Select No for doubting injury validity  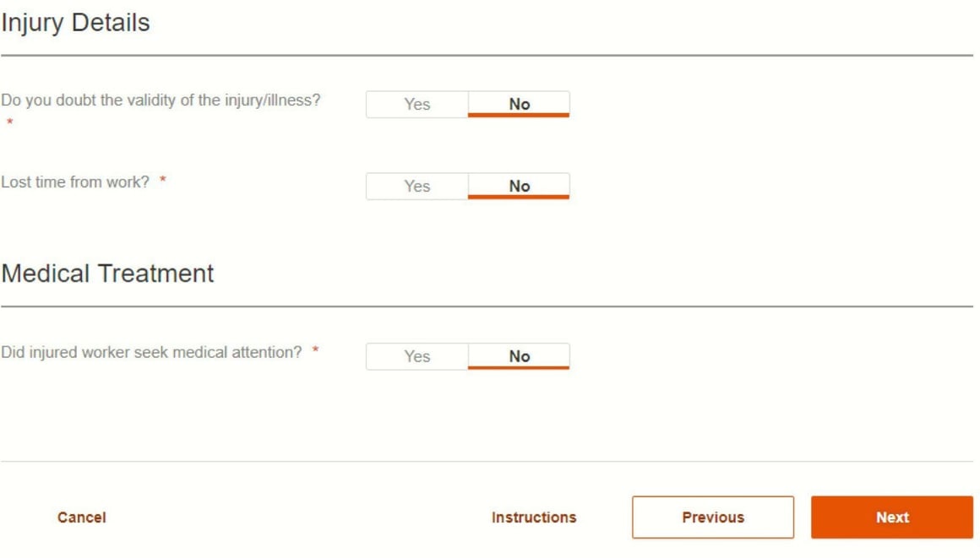[519, 105]
